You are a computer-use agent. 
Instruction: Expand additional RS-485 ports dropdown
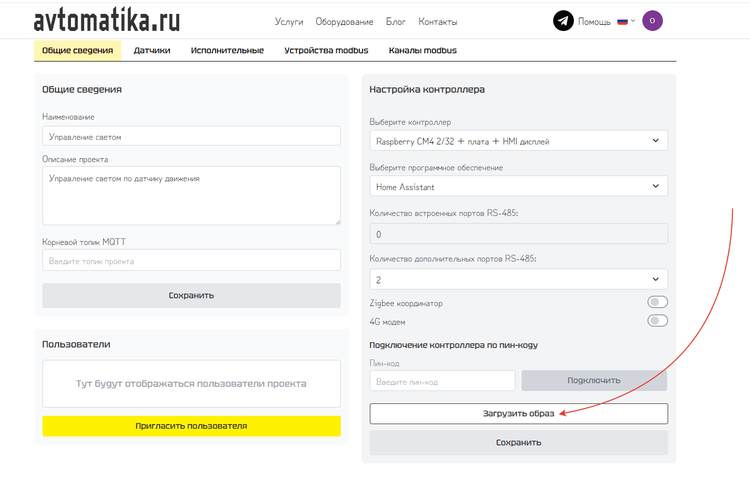518,279
